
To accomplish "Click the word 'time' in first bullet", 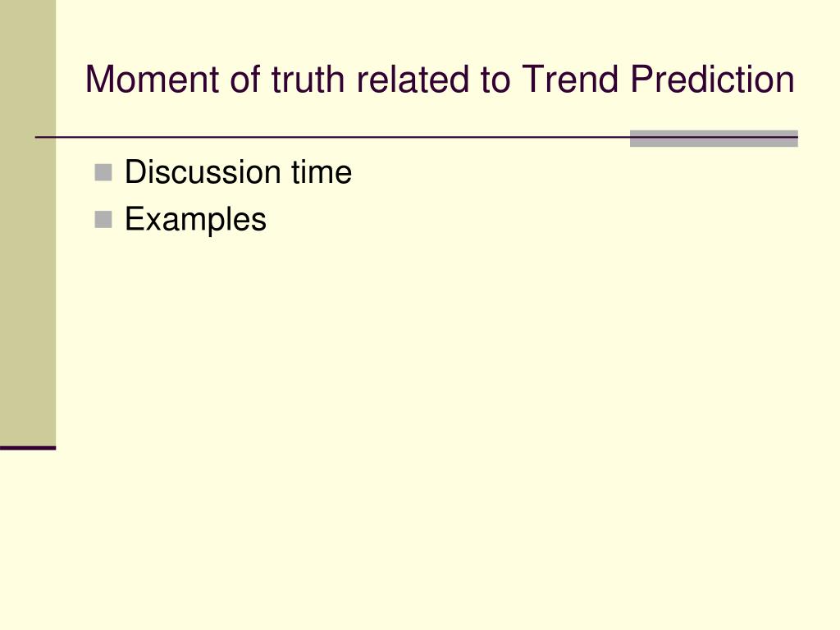I will coord(322,172).
